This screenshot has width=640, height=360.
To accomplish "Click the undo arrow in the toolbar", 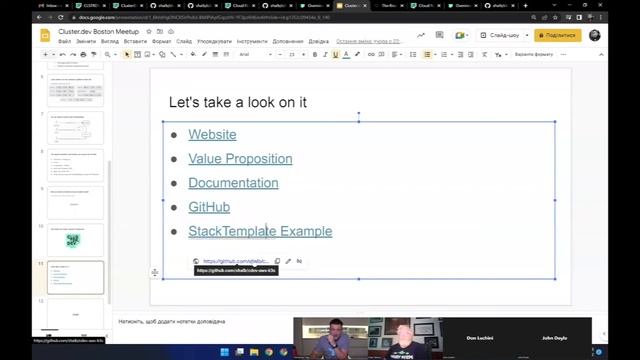I will click(x=62, y=54).
